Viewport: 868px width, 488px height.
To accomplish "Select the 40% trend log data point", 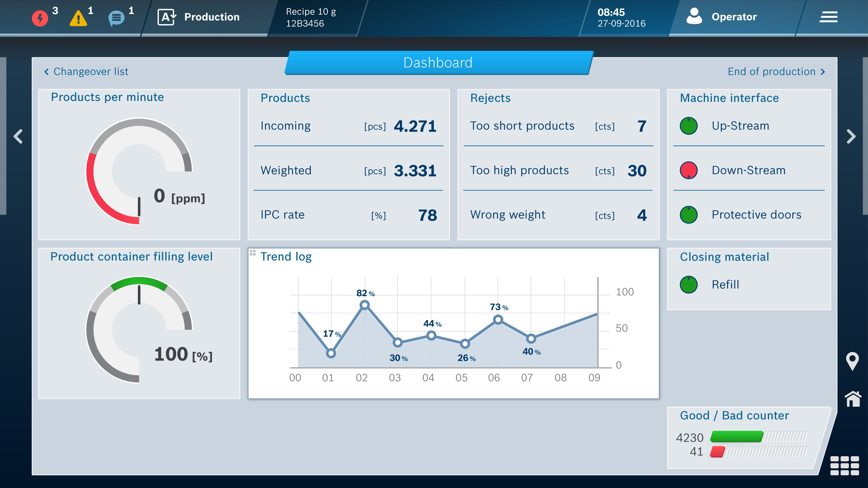I will click(531, 338).
